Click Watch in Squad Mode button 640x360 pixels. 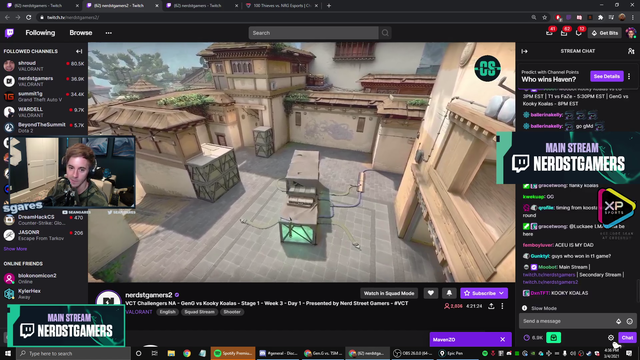coord(389,293)
